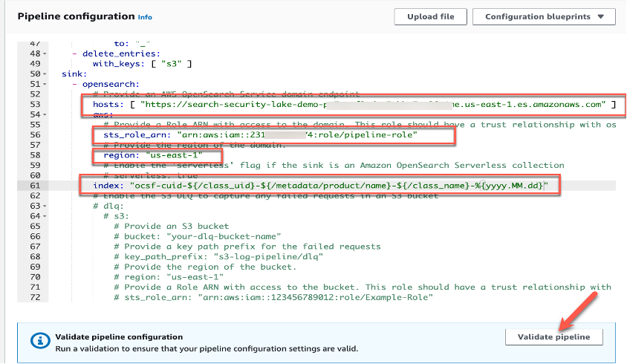Viewport: 627px width, 364px height.
Task: Select line number 72 in the gutter
Action: click(35, 297)
